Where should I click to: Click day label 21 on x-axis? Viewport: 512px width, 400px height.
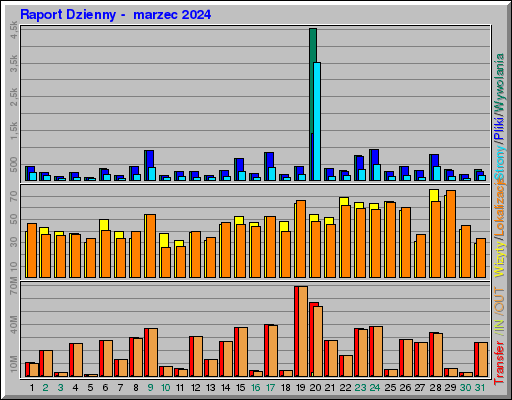pos(330,388)
